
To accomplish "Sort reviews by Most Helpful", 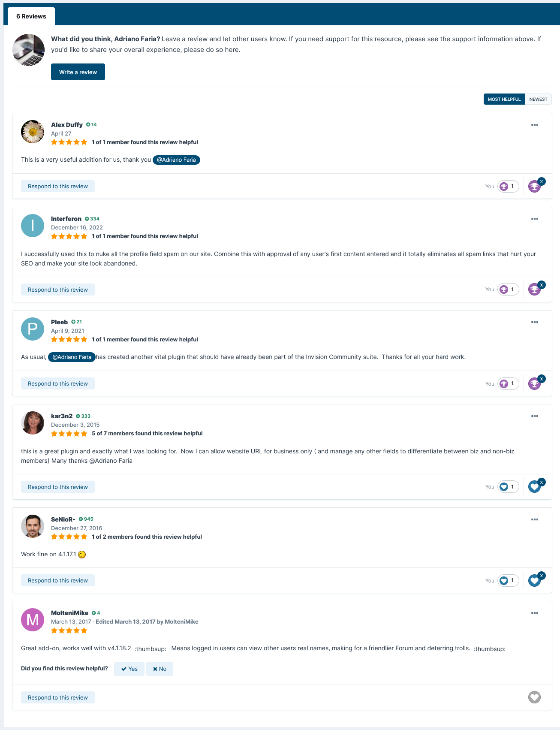I will (x=504, y=99).
